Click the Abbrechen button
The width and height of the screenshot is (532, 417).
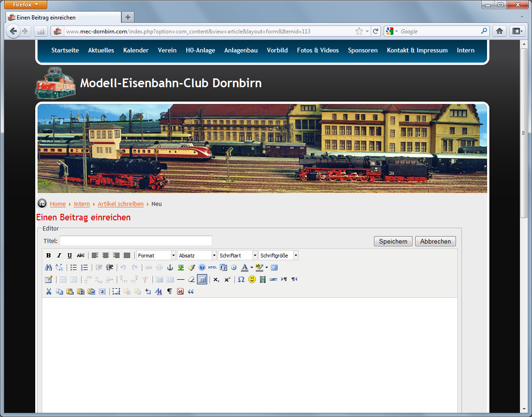click(x=436, y=242)
